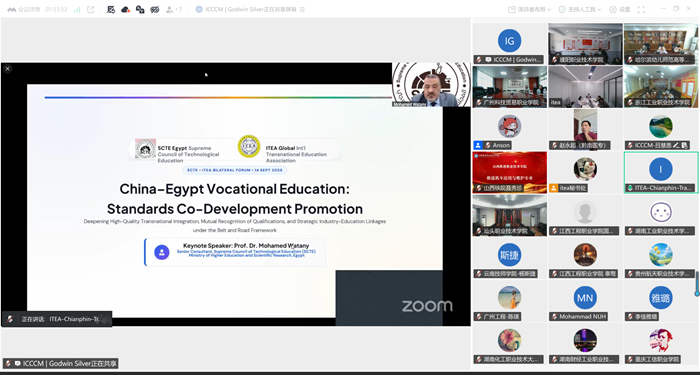This screenshot has width=700, height=375.
Task: Click the share-out arrow icon in top bar
Action: 91,9
